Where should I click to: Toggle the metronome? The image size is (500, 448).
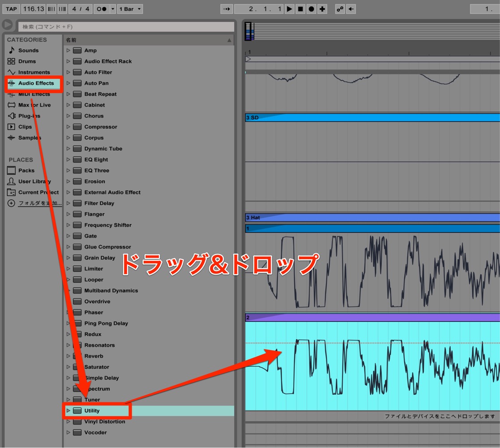pyautogui.click(x=102, y=9)
